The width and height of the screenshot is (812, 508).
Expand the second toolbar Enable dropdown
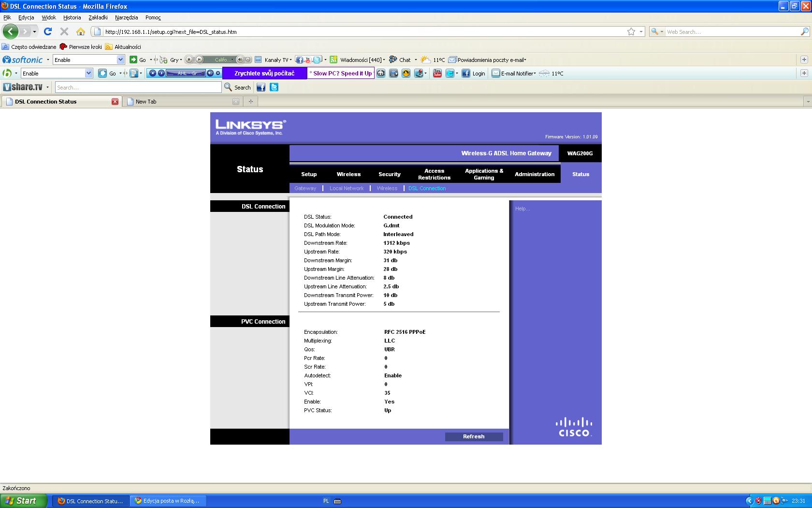click(x=88, y=74)
